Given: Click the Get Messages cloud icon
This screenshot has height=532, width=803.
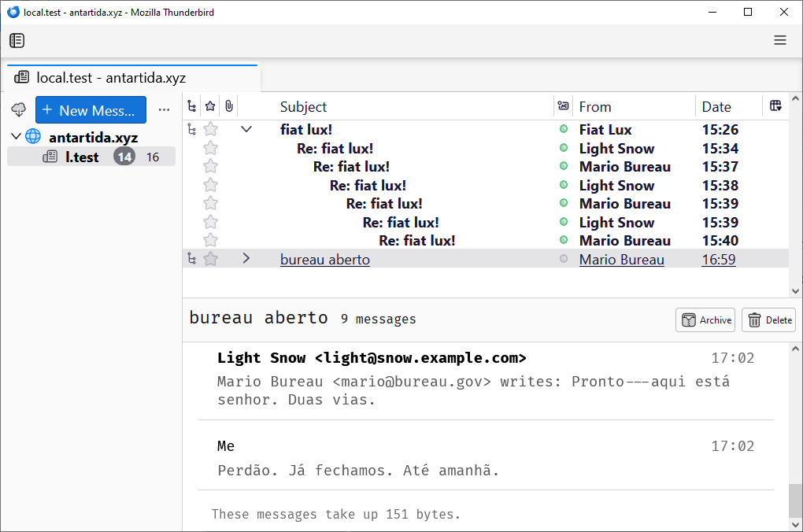Looking at the screenshot, I should pyautogui.click(x=19, y=110).
